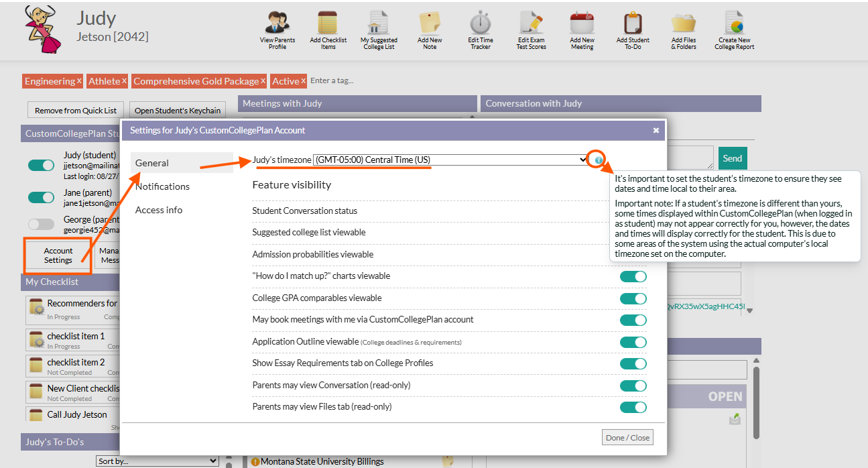Toggle "How do I match up?" charts viewable
This screenshot has height=468, width=868.
[633, 276]
